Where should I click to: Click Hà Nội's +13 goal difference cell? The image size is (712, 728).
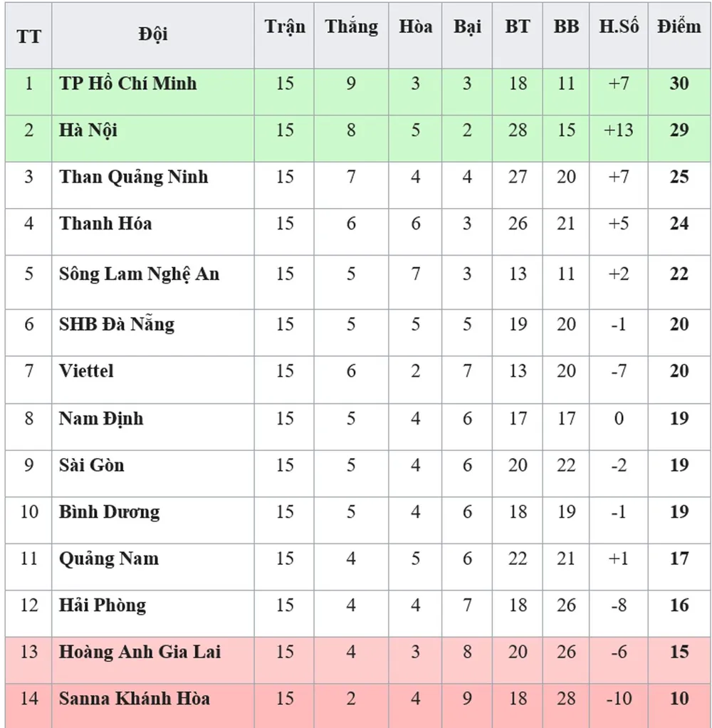tap(618, 130)
